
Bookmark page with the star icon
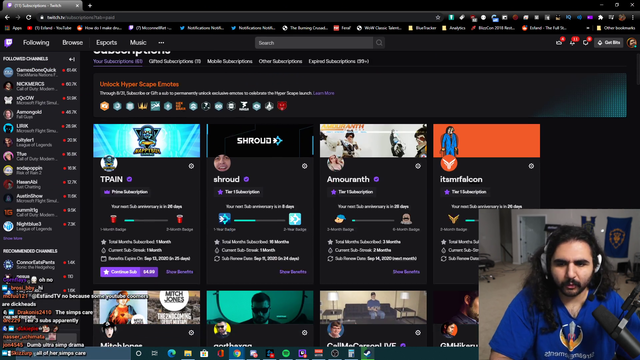pos(438,17)
